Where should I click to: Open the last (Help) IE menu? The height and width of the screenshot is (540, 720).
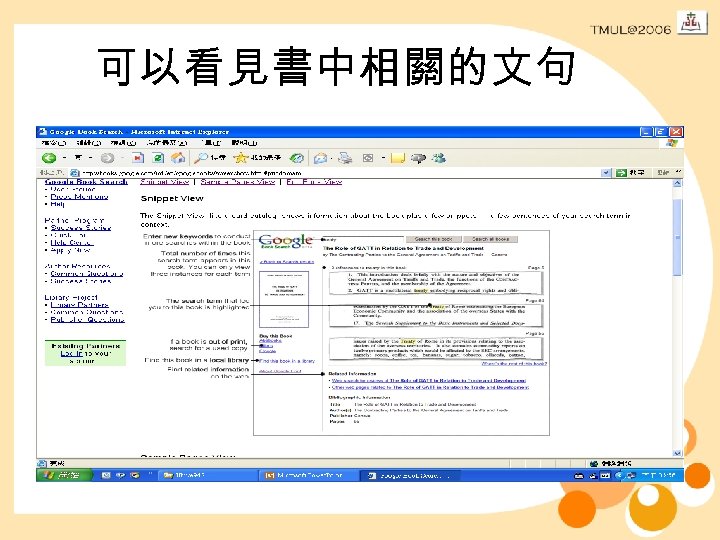[x=244, y=143]
